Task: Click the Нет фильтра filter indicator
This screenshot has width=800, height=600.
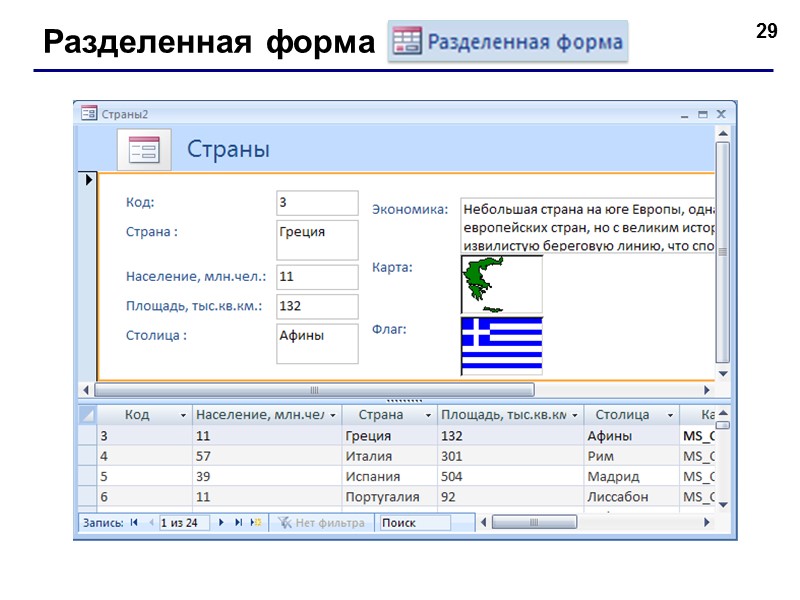Action: pyautogui.click(x=321, y=522)
